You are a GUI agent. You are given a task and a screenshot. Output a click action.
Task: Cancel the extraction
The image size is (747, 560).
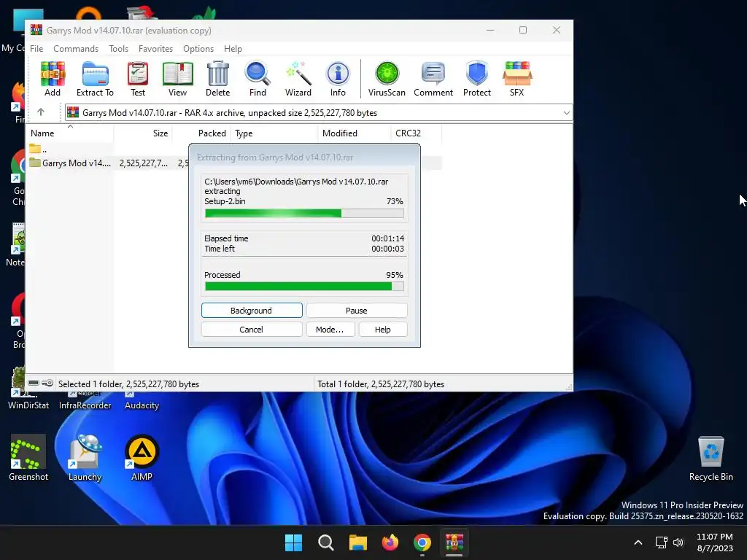[x=252, y=330]
